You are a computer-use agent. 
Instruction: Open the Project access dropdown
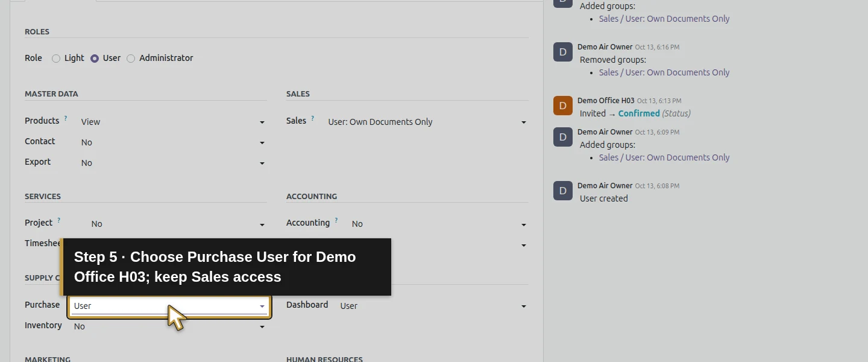(178, 224)
